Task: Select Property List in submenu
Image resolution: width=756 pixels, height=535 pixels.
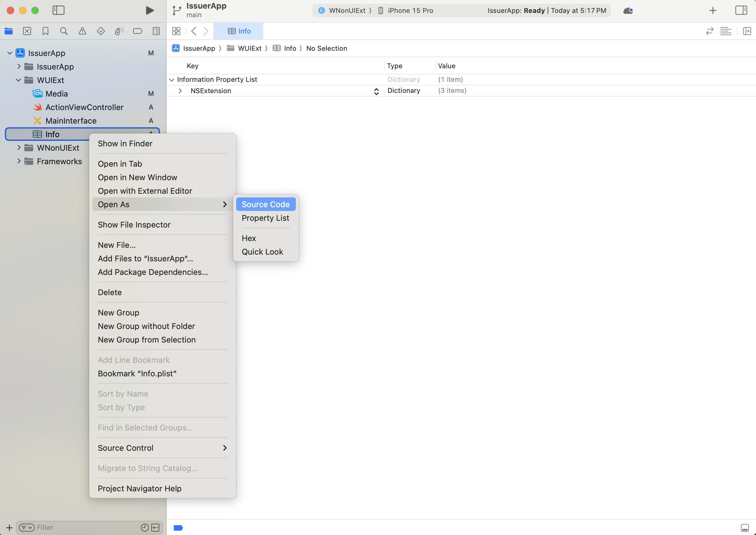Action: [x=266, y=218]
